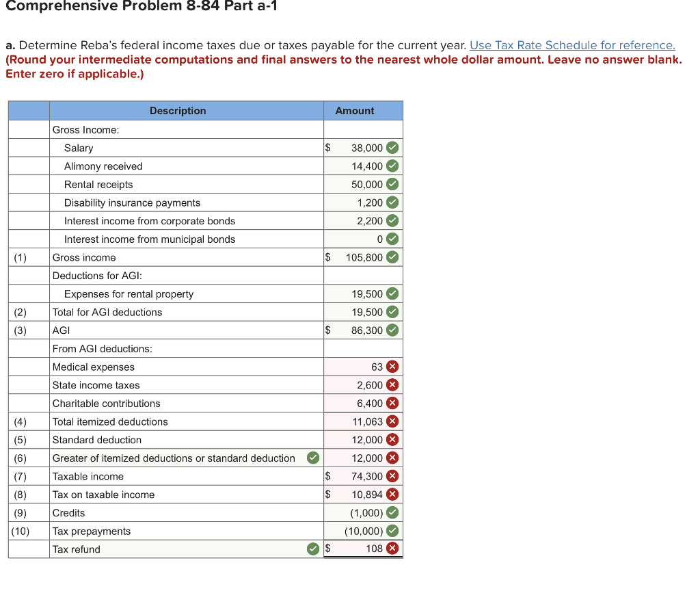Click the red X next to Standard deduction
Screen dimensions: 700x591
[x=393, y=439]
